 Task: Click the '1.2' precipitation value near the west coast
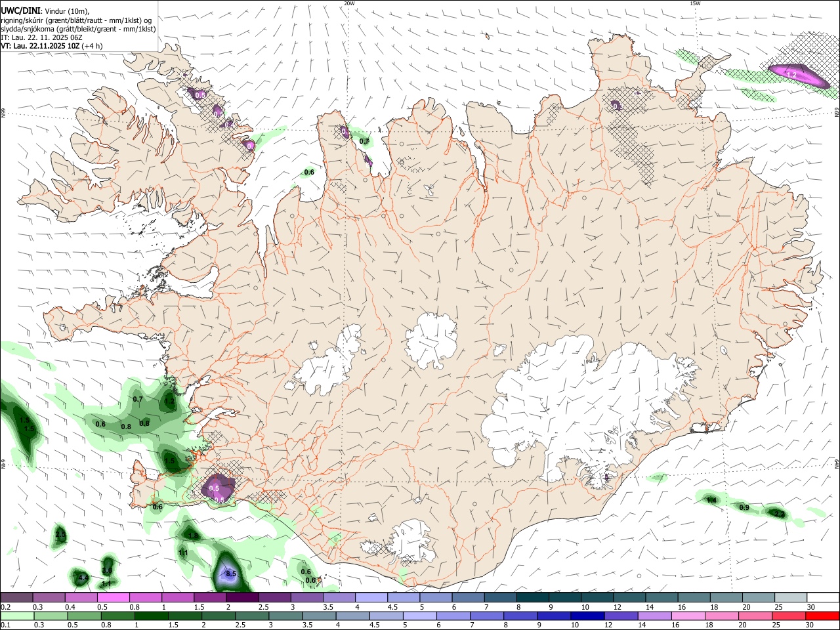point(169,401)
